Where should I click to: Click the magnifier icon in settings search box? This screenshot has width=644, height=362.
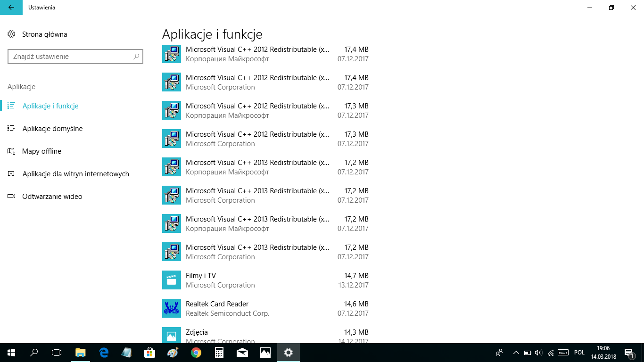click(136, 57)
